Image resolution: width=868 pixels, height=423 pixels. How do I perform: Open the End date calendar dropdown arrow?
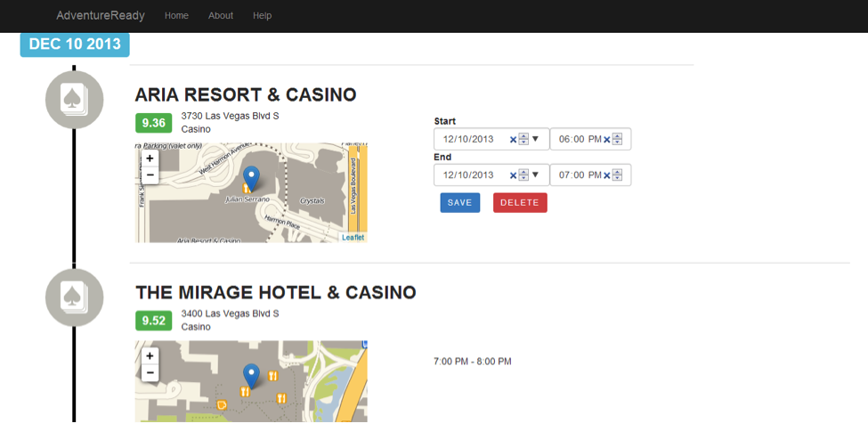pos(535,175)
